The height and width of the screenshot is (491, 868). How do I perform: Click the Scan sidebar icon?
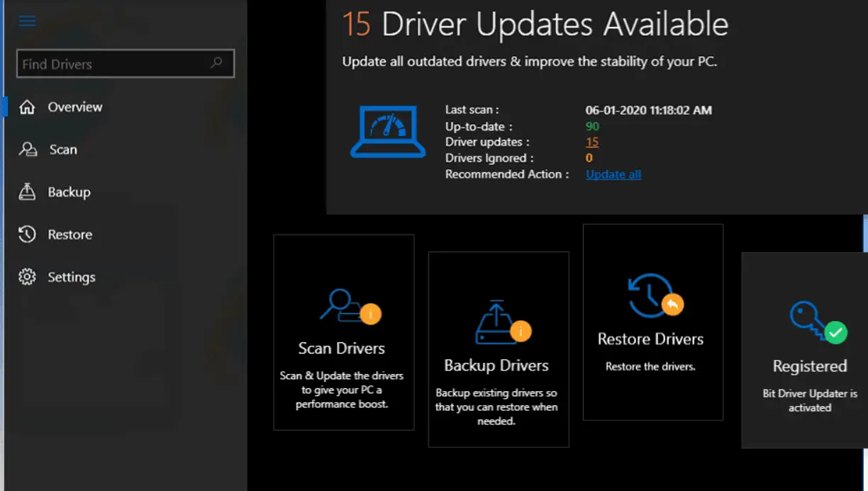click(x=28, y=149)
